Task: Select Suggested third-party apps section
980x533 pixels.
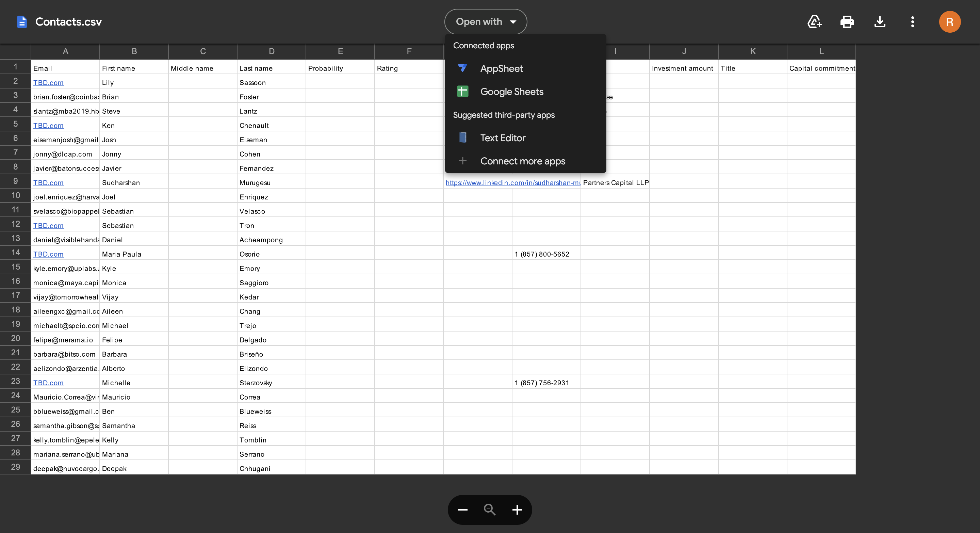Action: click(x=504, y=115)
